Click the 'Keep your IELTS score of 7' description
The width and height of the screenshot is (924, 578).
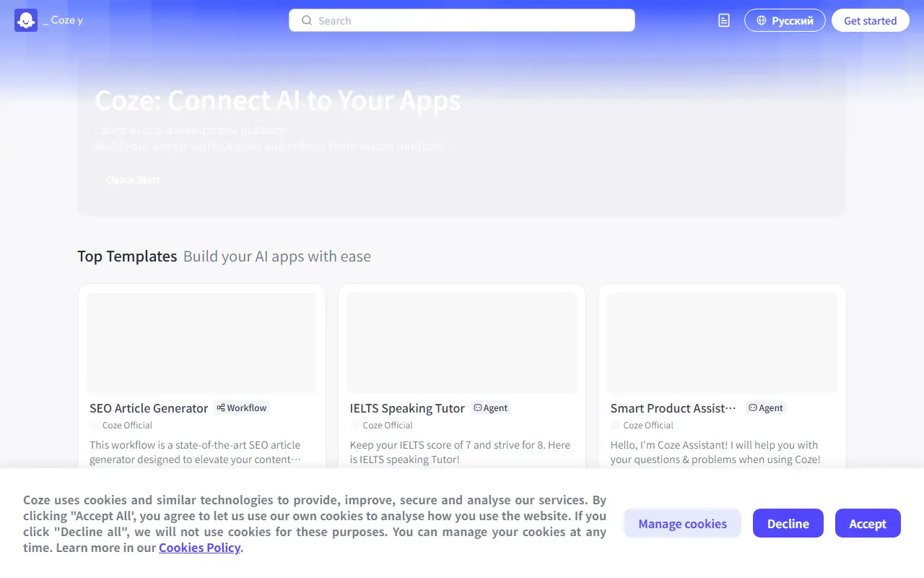[x=460, y=452]
